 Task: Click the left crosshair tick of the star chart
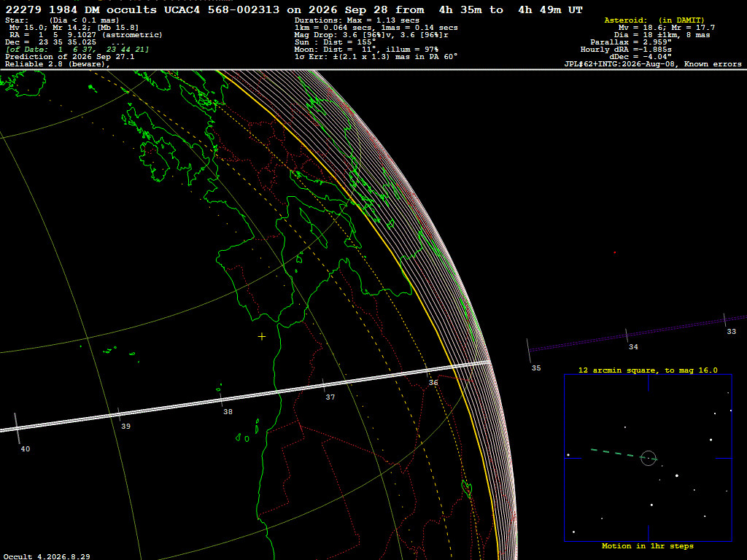point(573,458)
